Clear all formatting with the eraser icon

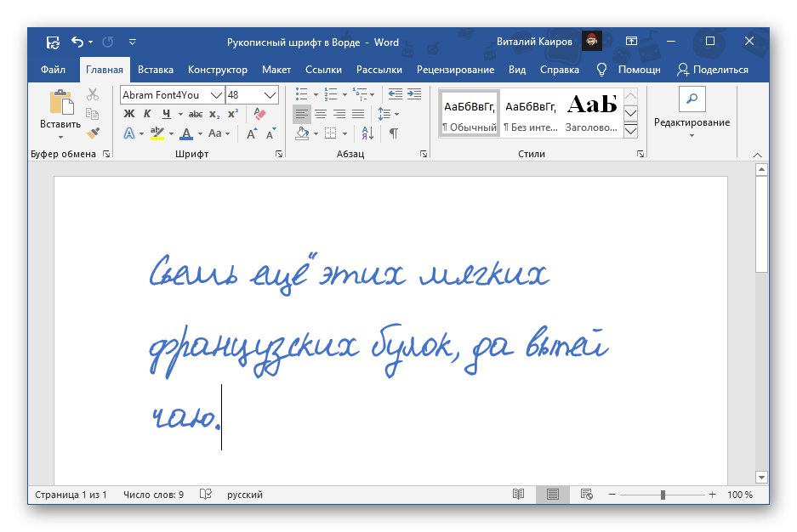[260, 113]
